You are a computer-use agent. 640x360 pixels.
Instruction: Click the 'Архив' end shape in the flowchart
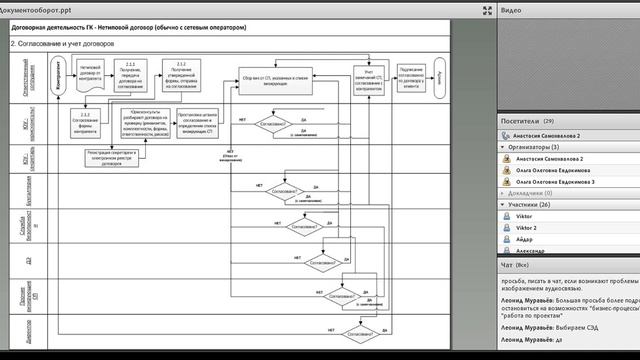(x=440, y=78)
